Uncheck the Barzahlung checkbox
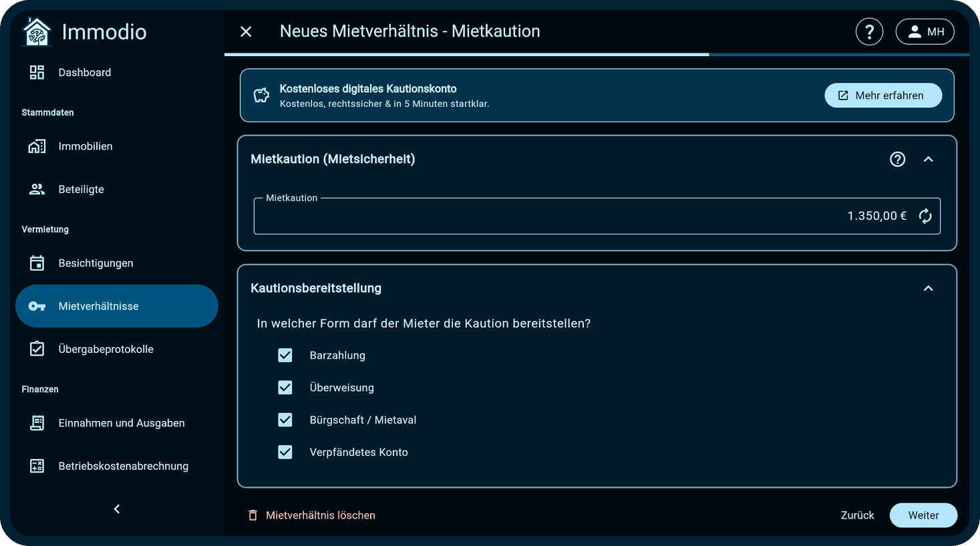This screenshot has width=980, height=546. tap(285, 356)
